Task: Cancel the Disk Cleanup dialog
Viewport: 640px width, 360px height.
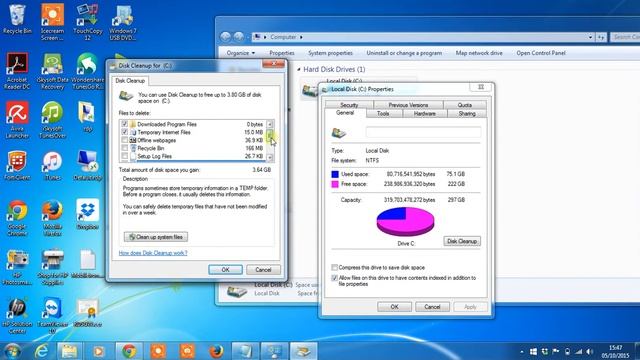Action: point(263,270)
